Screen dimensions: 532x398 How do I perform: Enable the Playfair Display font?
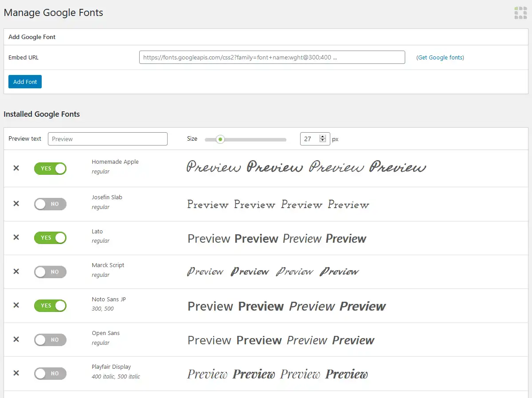click(x=50, y=373)
